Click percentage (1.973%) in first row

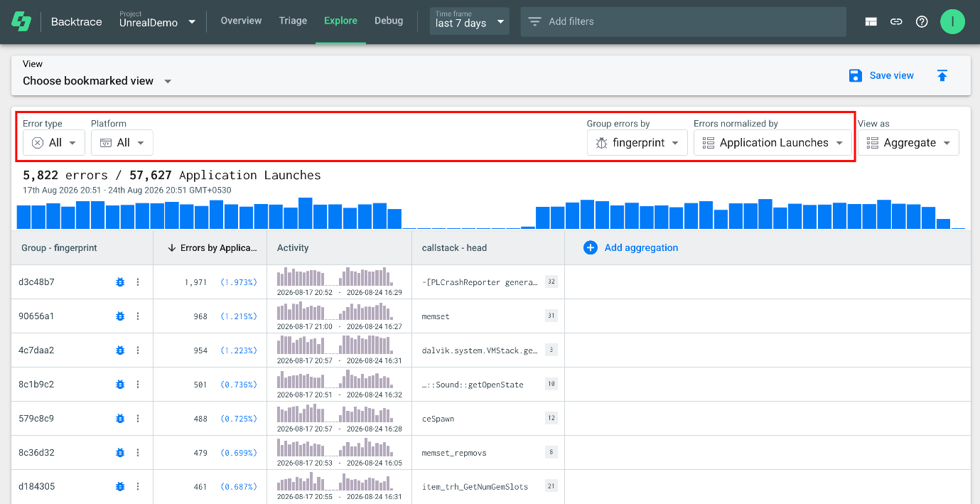coord(239,282)
